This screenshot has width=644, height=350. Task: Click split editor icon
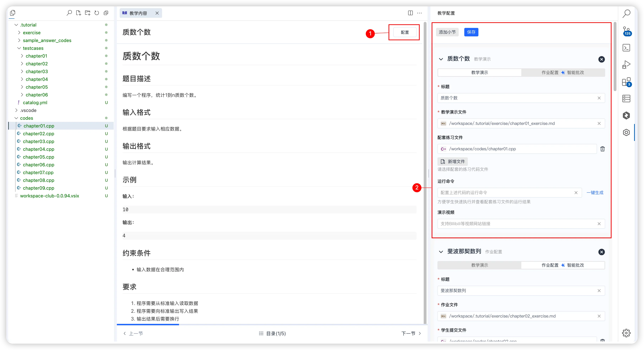tap(410, 13)
